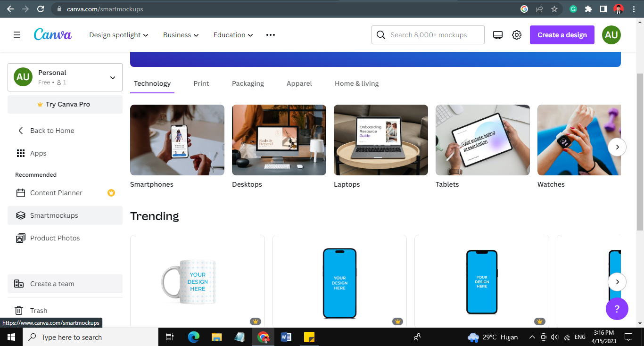
Task: Open the help question mark bubble
Action: tap(617, 309)
